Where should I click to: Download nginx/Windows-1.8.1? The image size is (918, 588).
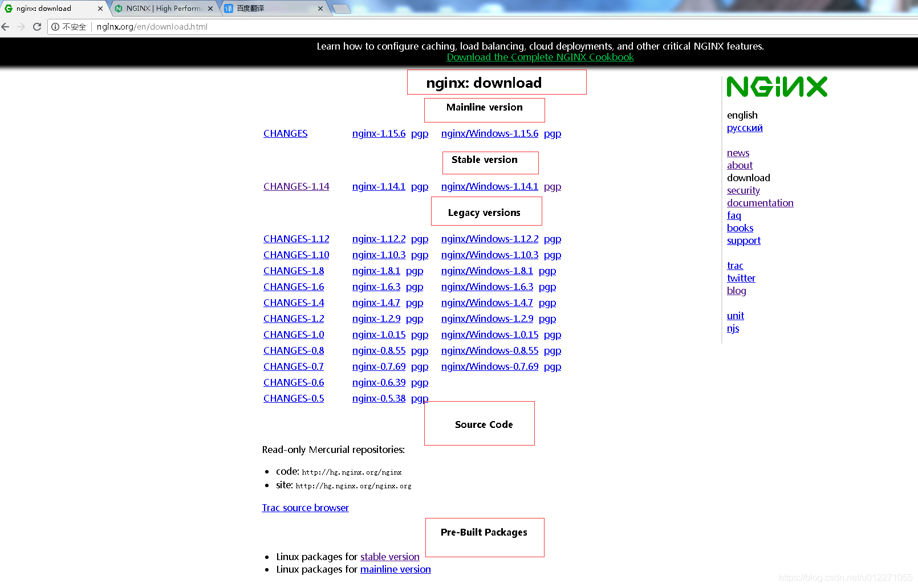pos(487,271)
